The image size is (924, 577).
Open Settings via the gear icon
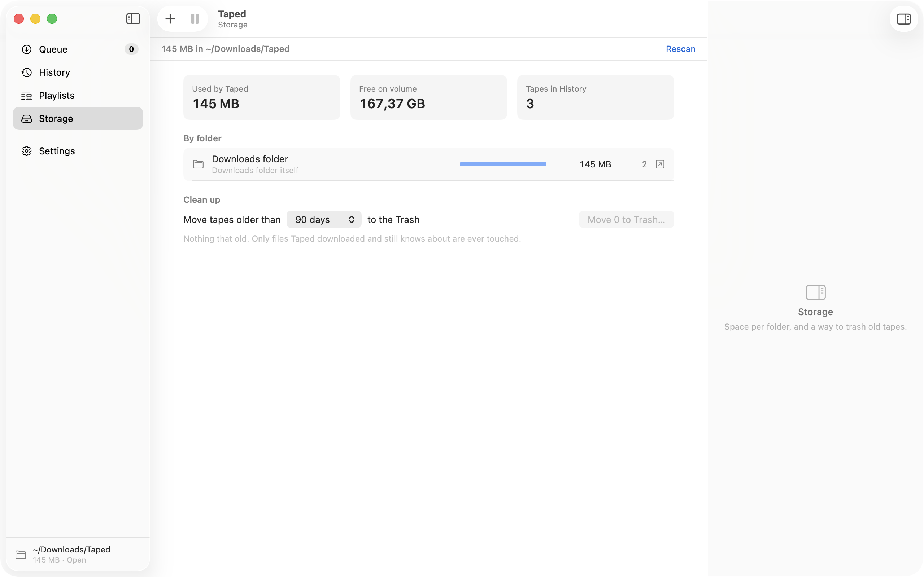point(27,151)
